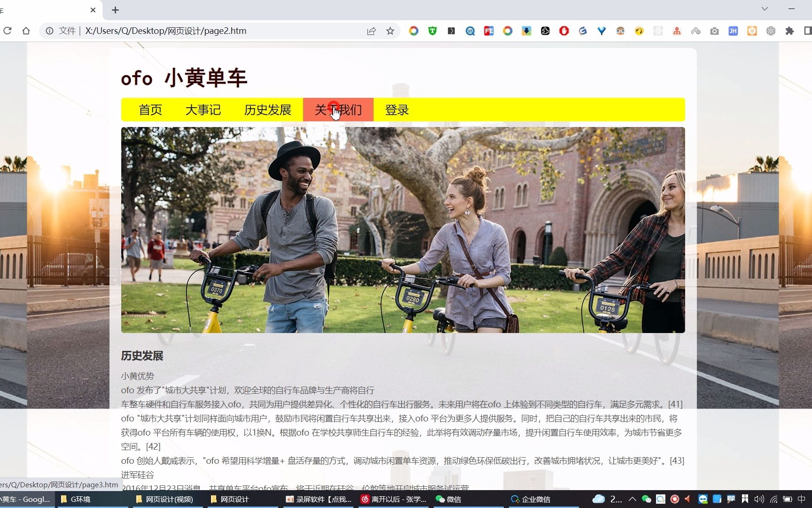Open the 大事记 navigation item

[203, 110]
